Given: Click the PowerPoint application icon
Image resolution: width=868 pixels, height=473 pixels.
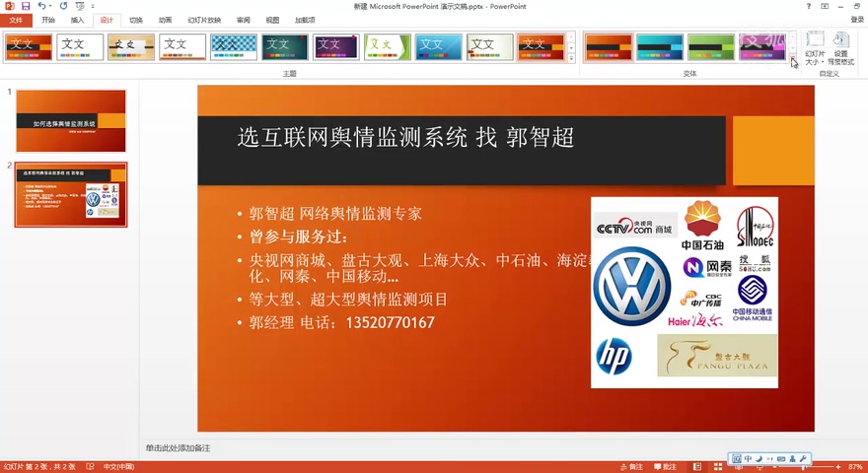Looking at the screenshot, I should click(9, 6).
